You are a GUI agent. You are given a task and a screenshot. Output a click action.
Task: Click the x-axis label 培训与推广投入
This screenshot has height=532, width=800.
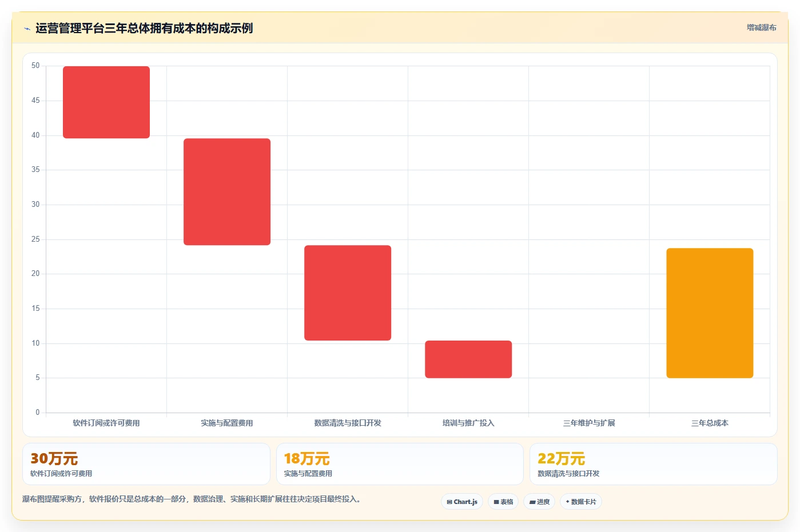(x=468, y=423)
